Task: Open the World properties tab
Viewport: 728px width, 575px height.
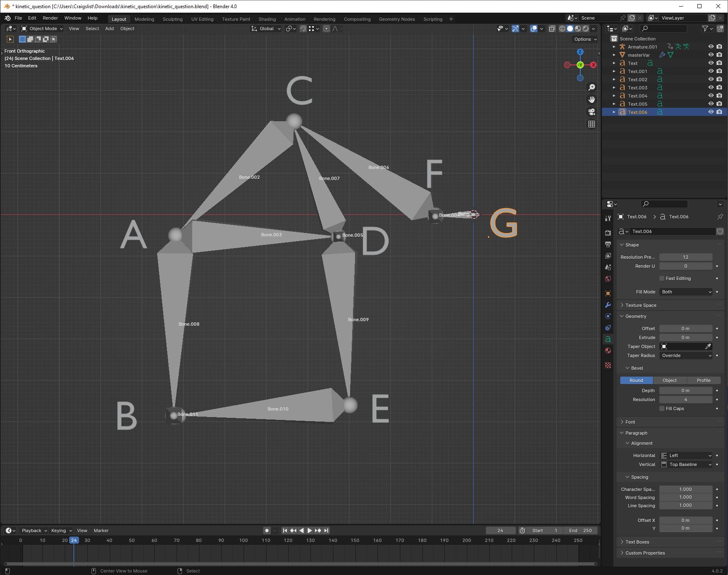Action: (608, 279)
